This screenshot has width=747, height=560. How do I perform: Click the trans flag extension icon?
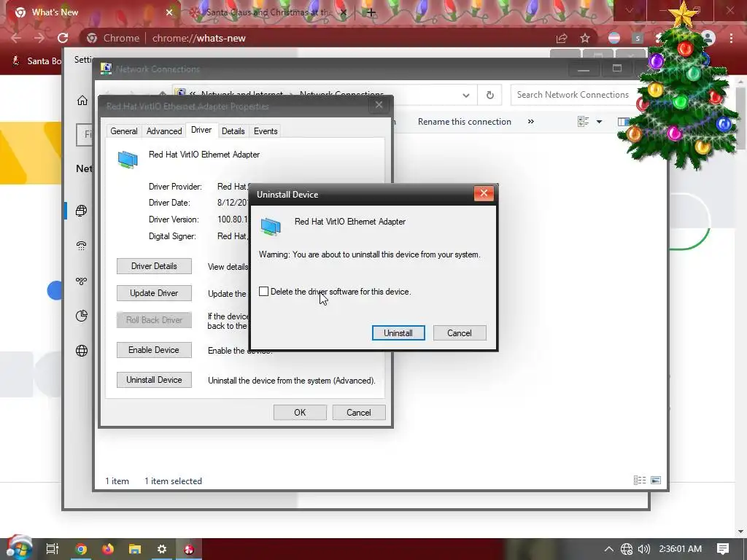coord(614,38)
